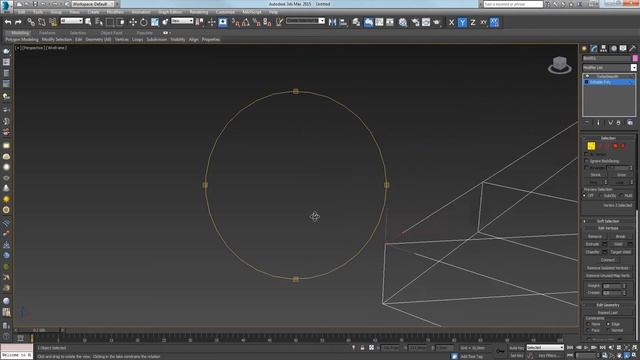This screenshot has height=360, width=640.
Task: Click the Grow selection button
Action: pyautogui.click(x=621, y=175)
